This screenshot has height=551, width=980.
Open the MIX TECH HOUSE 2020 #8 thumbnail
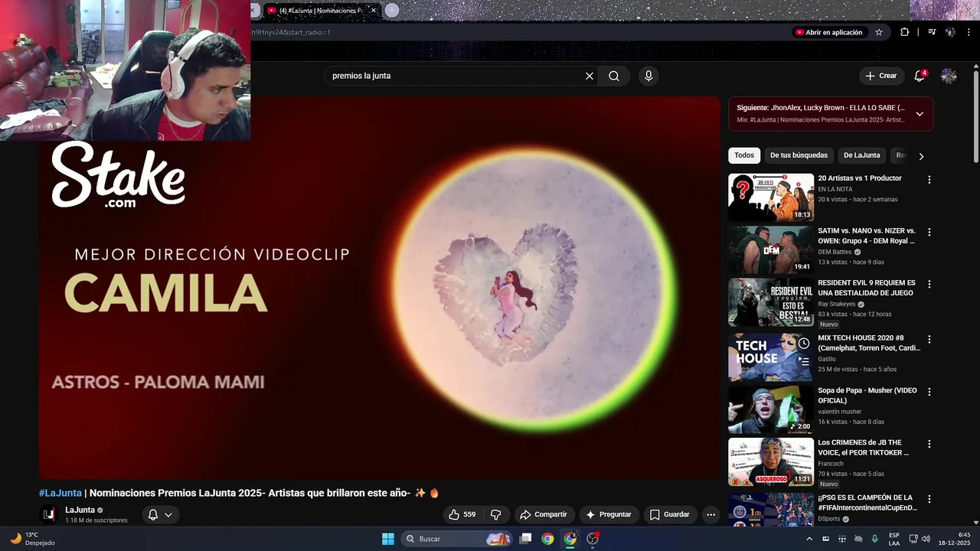771,357
